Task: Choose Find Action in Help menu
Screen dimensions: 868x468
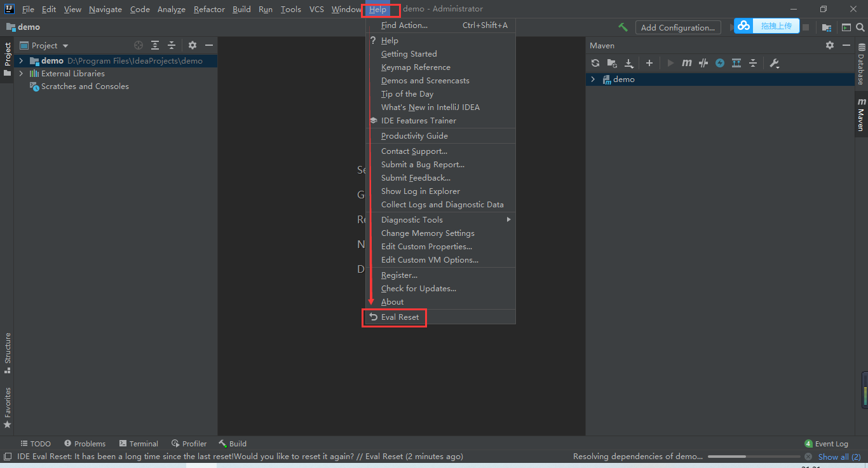Action: 440,25
